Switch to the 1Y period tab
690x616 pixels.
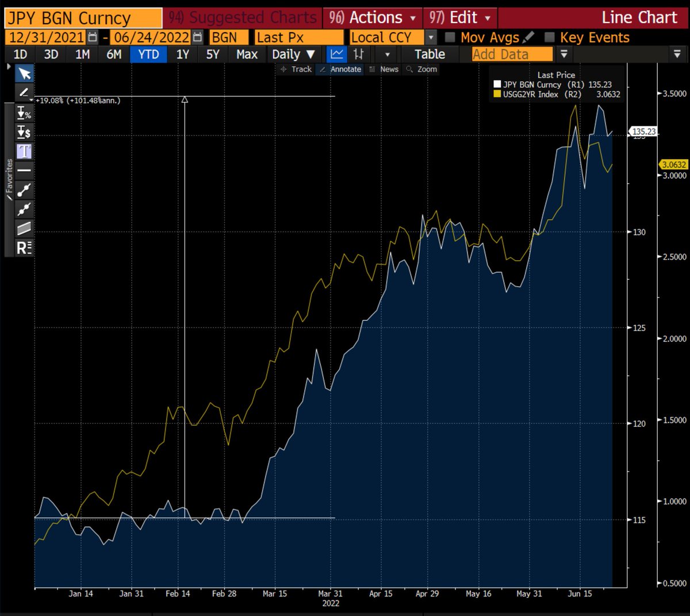point(182,54)
